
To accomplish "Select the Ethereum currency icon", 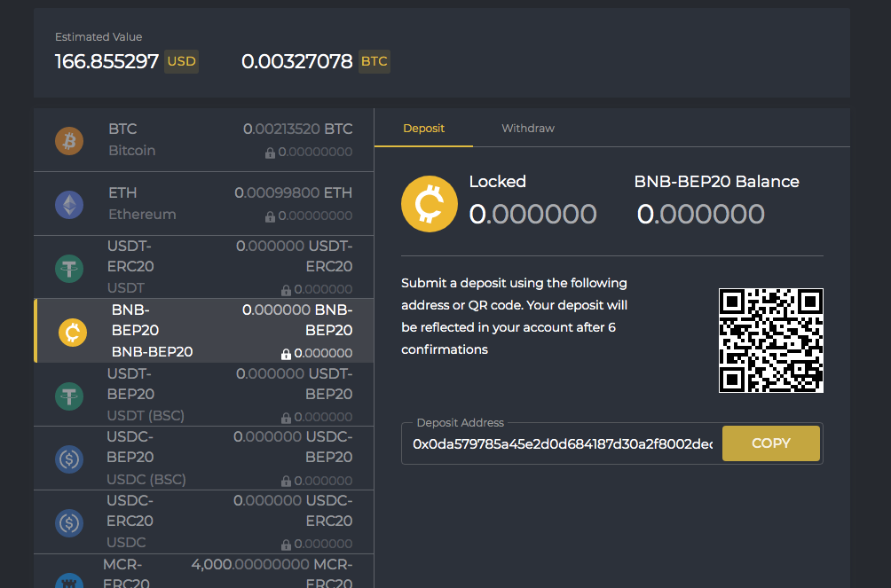I will click(69, 203).
